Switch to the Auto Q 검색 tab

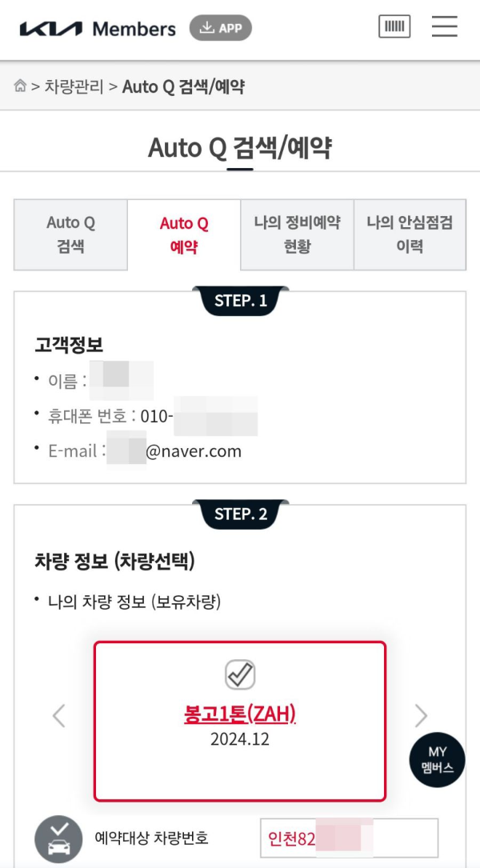pyautogui.click(x=70, y=234)
